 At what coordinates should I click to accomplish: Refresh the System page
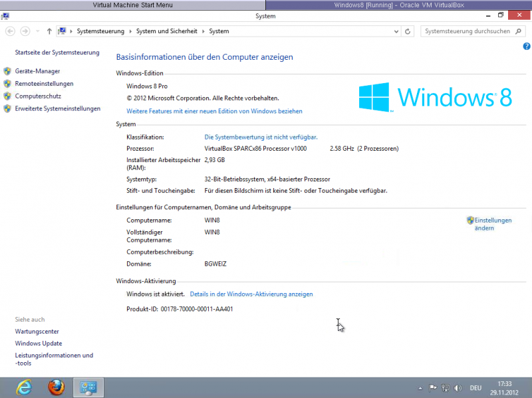[408, 31]
